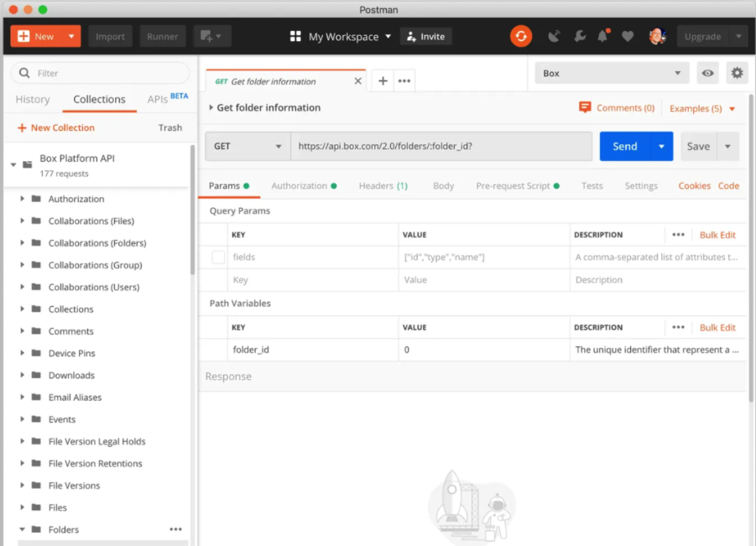Image resolution: width=756 pixels, height=546 pixels.
Task: Select the Authorization request tab
Action: click(304, 185)
